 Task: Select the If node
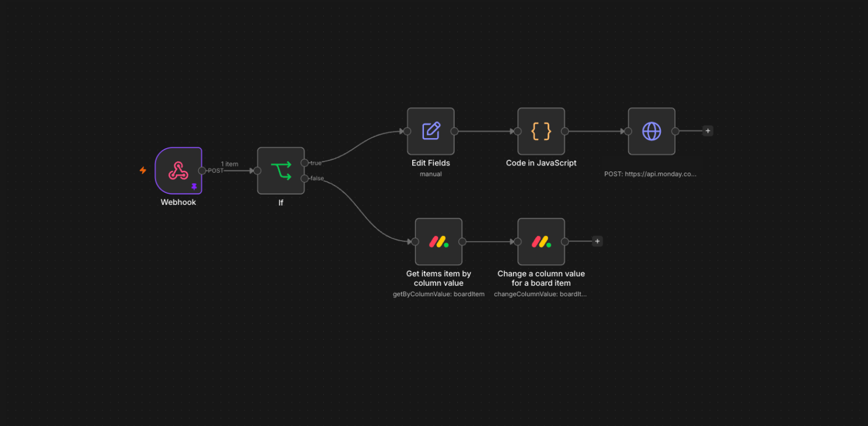[x=281, y=170]
